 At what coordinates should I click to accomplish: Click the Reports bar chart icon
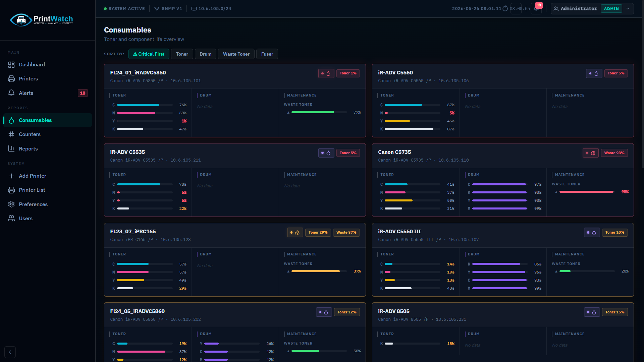[x=11, y=148]
